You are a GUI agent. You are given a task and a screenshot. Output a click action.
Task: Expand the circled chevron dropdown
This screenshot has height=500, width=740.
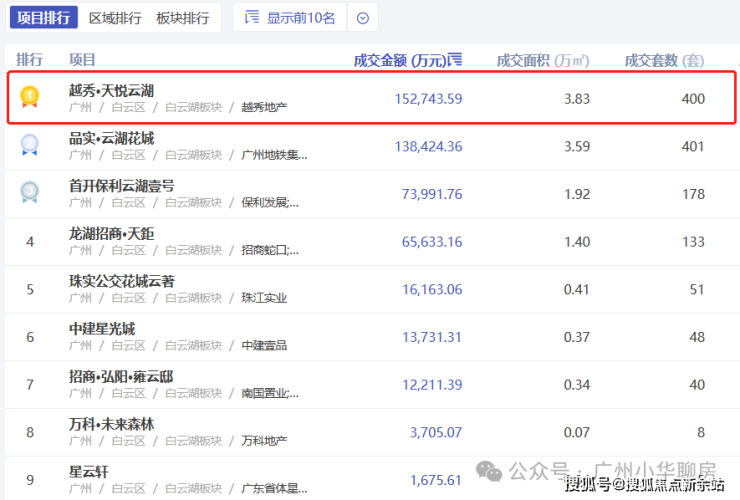point(363,18)
